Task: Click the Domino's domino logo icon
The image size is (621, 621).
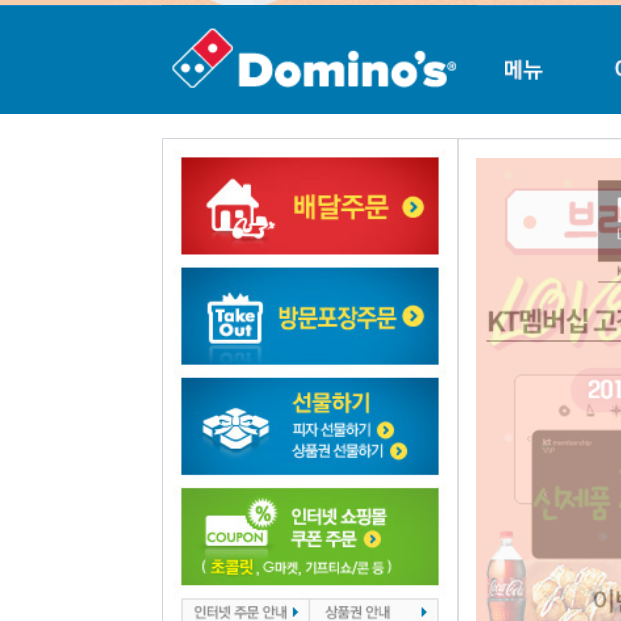Action: tap(202, 58)
